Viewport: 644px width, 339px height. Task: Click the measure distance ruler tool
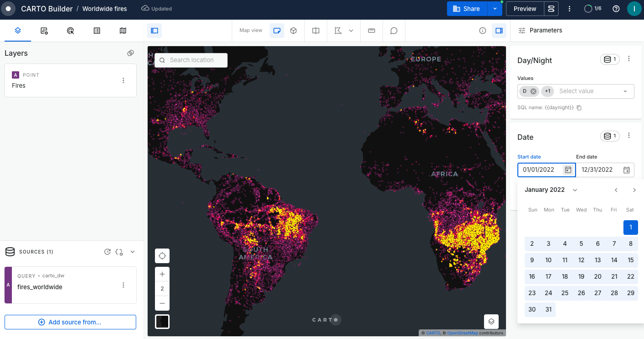click(372, 31)
